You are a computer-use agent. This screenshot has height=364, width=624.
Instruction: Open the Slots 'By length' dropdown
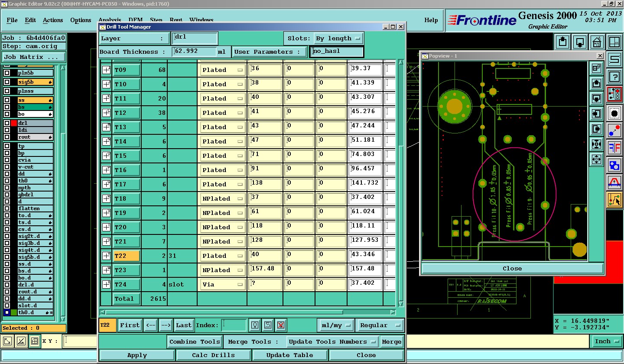[338, 39]
